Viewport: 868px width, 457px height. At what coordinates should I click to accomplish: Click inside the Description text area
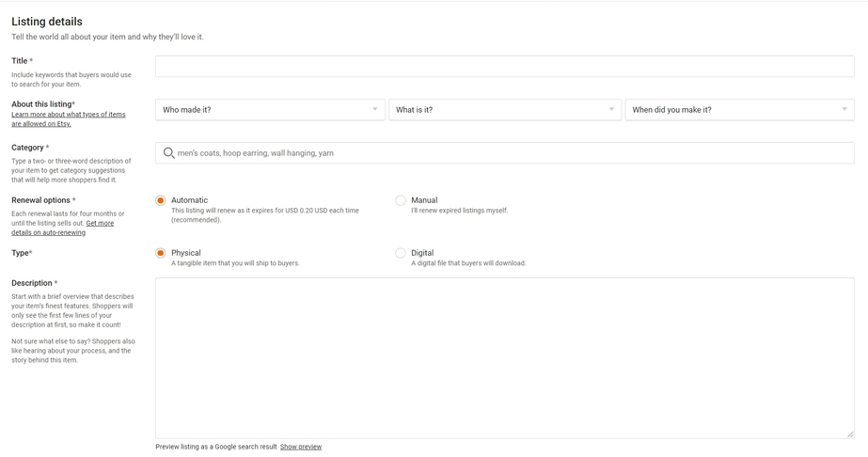coord(505,358)
